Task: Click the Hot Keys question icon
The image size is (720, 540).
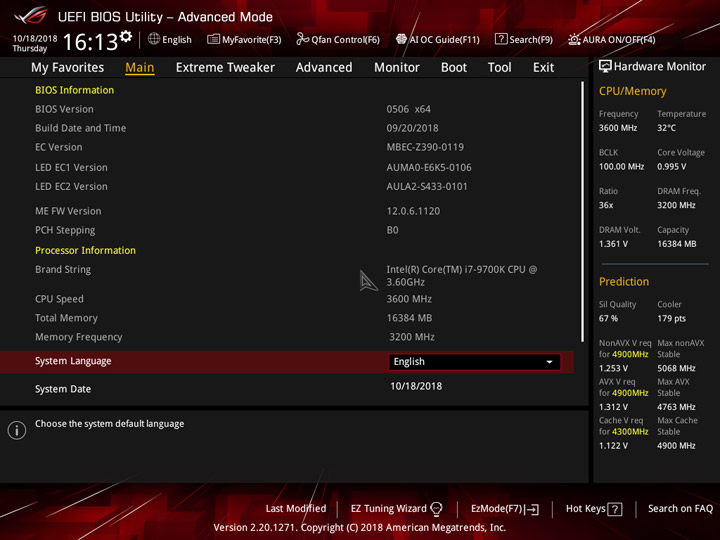Action: tap(615, 509)
